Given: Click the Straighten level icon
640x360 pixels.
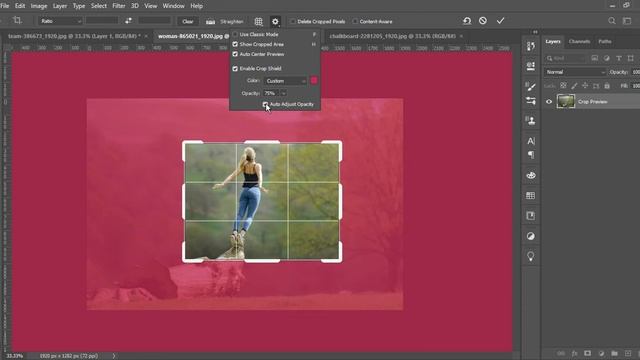Looking at the screenshot, I should pyautogui.click(x=210, y=22).
